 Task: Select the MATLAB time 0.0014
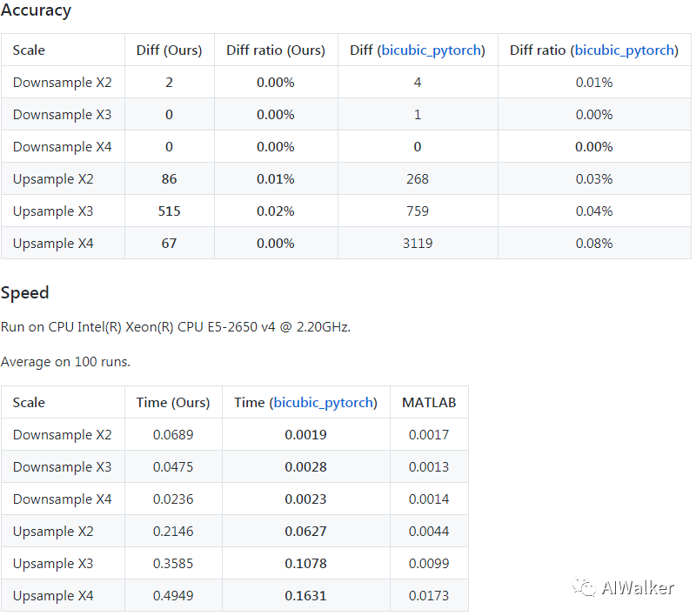coord(429,499)
